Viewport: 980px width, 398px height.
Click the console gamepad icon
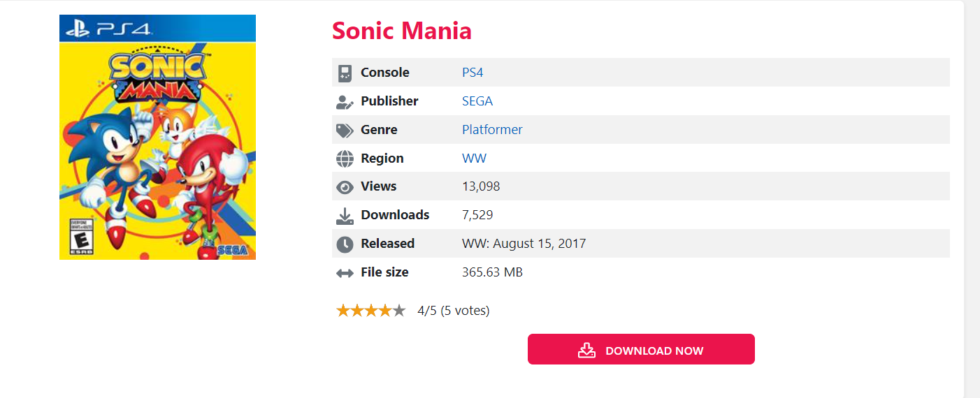[345, 73]
